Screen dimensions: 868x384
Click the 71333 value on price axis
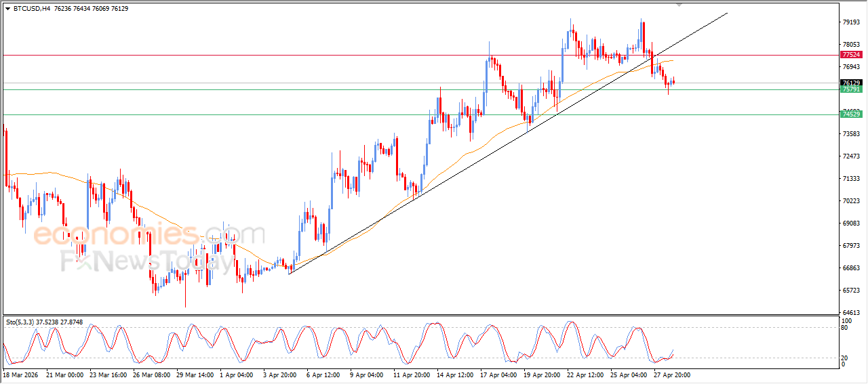pyautogui.click(x=850, y=179)
